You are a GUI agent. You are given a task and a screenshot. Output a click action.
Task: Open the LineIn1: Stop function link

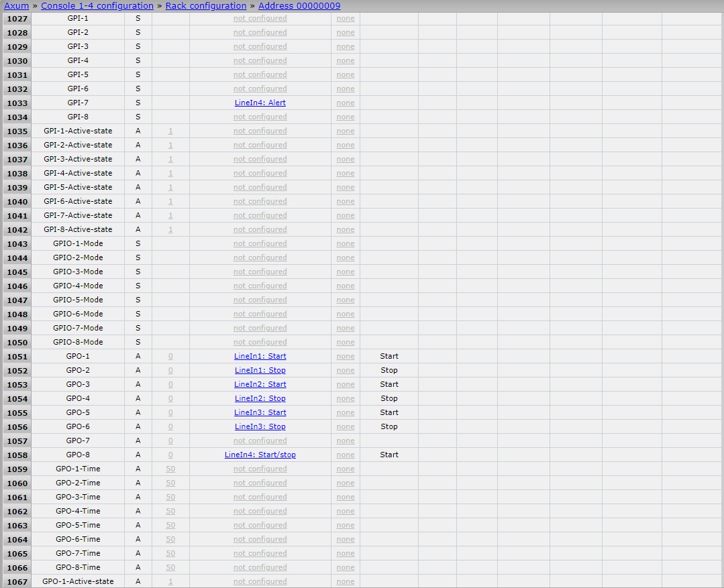pyautogui.click(x=260, y=371)
